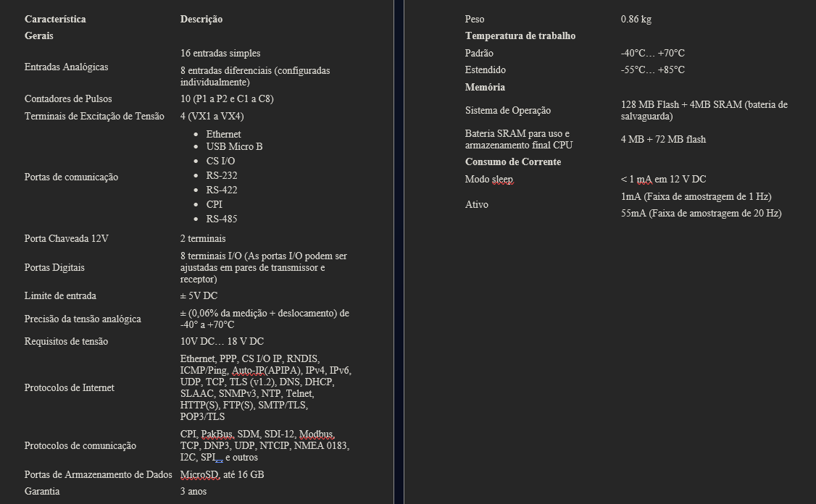Click the 'Memória' section heading
This screenshot has width=816, height=504.
coord(485,88)
